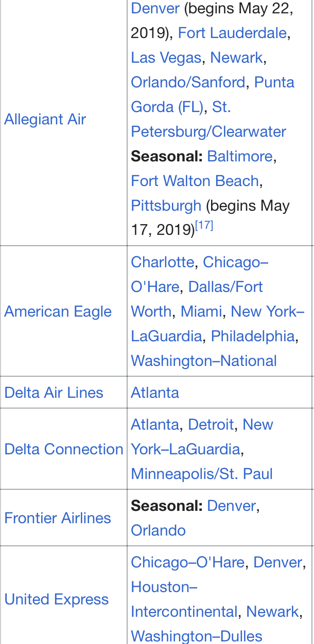
Task: Open the Fort Lauderdale destination link
Action: coord(232,33)
